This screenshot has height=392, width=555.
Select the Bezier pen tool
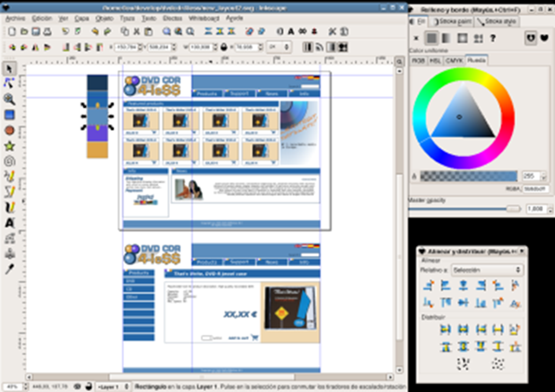coord(10,192)
